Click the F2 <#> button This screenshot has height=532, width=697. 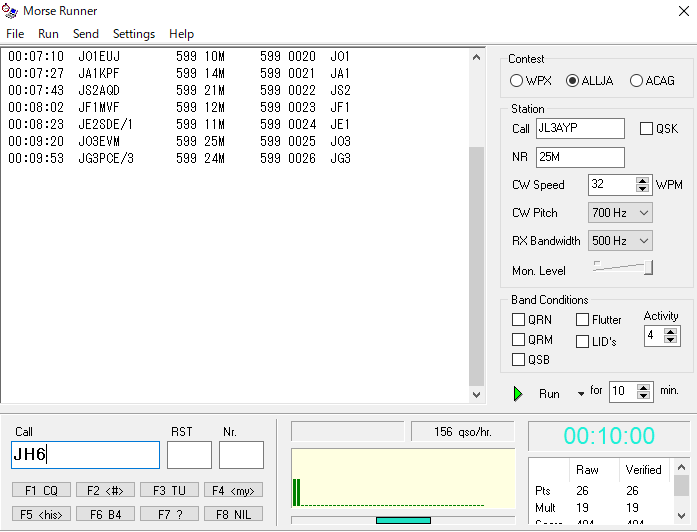tap(105, 490)
